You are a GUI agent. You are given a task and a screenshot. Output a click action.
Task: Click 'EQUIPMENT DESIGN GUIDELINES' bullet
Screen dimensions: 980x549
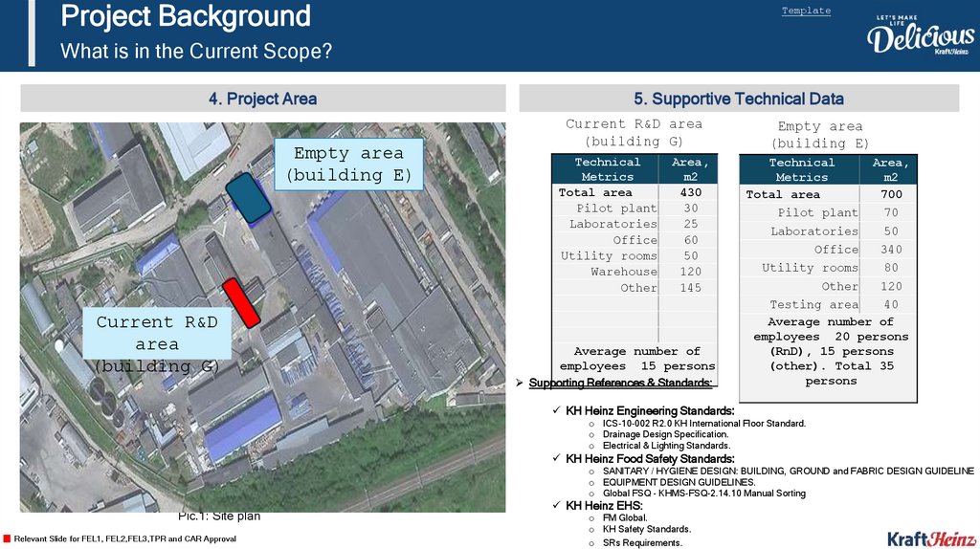coord(679,482)
